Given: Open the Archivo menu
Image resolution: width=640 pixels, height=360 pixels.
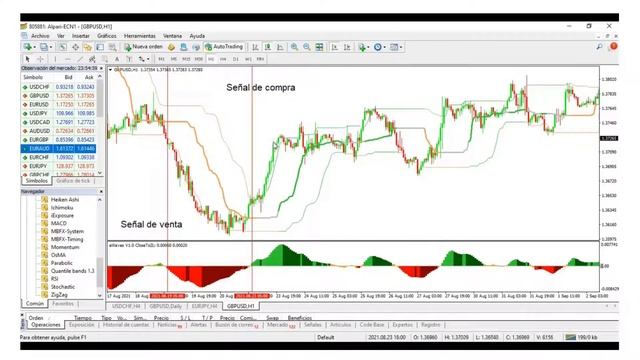Looking at the screenshot, I should pos(40,36).
